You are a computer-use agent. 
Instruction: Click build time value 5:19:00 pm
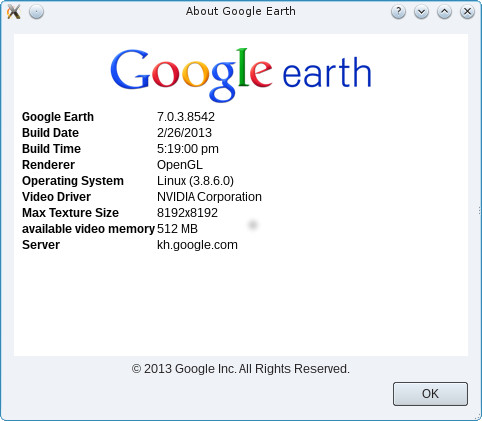click(x=188, y=149)
